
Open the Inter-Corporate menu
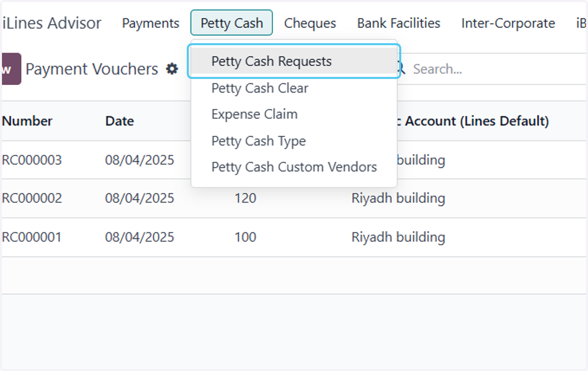[508, 23]
